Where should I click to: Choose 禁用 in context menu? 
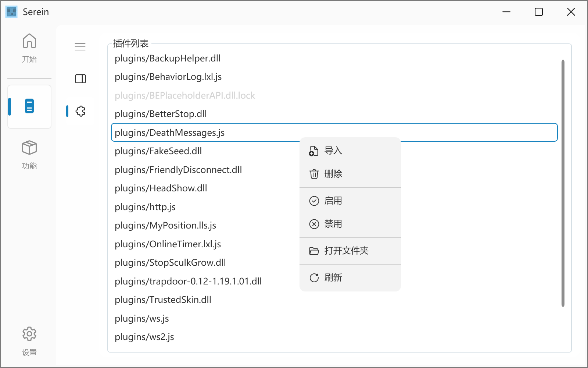350,224
